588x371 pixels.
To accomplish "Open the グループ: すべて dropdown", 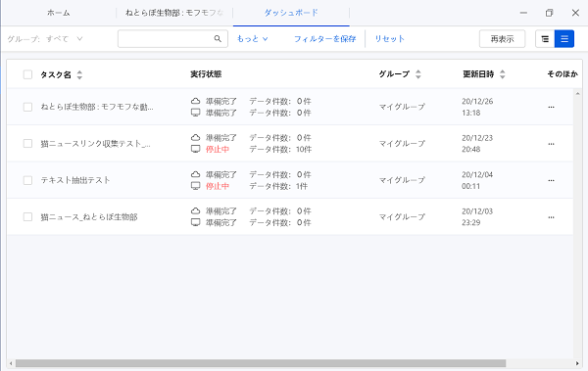I will (45, 38).
